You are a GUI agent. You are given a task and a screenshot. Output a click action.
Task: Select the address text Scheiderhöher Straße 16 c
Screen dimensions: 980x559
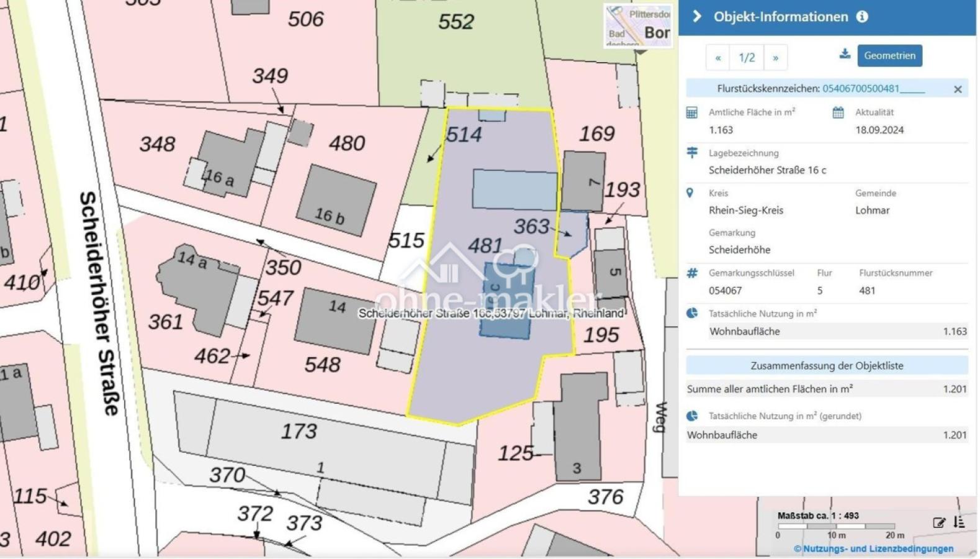pyautogui.click(x=767, y=170)
